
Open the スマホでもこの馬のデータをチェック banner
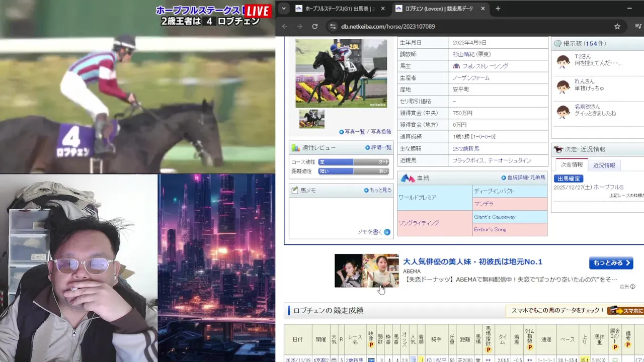(575, 311)
